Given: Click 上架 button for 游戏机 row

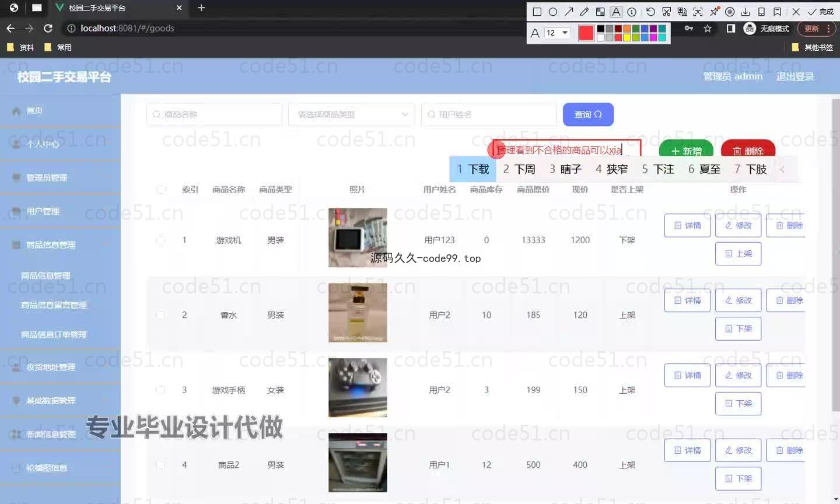Looking at the screenshot, I should tap(738, 254).
